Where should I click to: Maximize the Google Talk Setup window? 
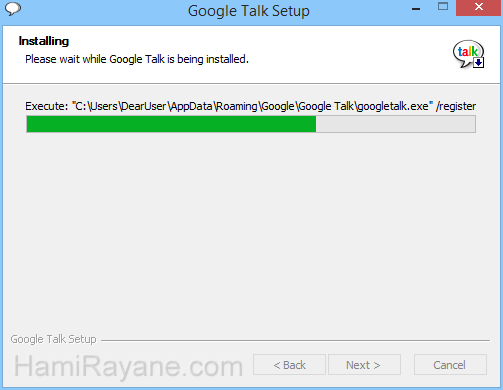[x=443, y=7]
